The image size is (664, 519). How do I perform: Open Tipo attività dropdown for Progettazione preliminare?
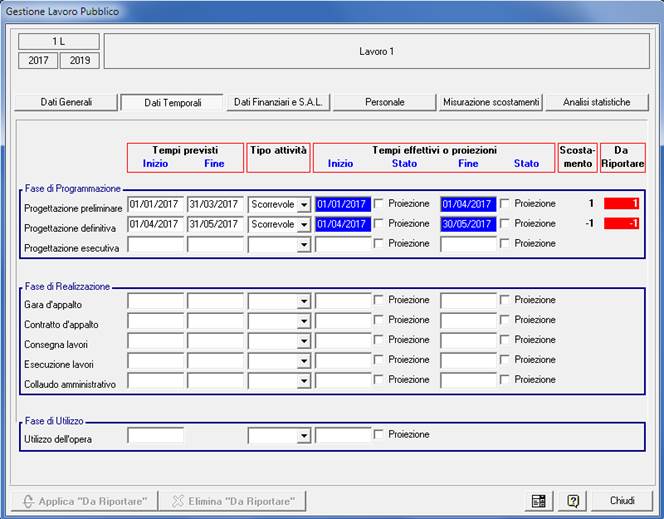coord(303,205)
